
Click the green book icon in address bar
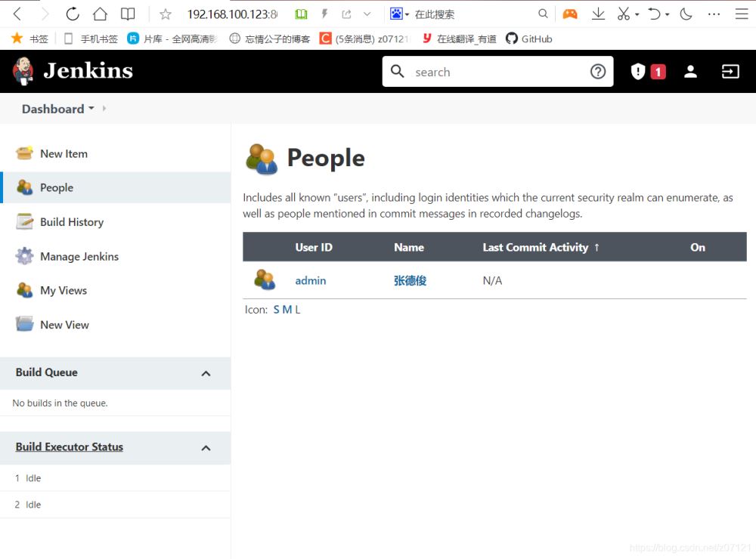(301, 14)
